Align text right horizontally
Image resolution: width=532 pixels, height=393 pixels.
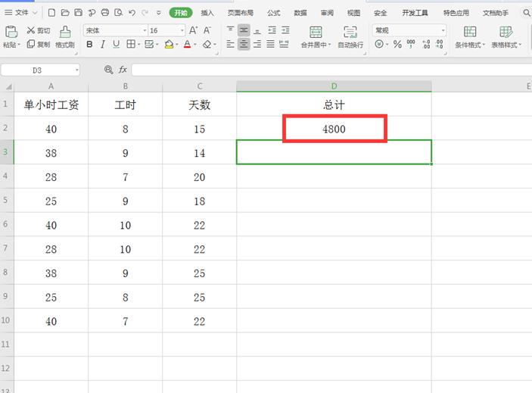(257, 44)
